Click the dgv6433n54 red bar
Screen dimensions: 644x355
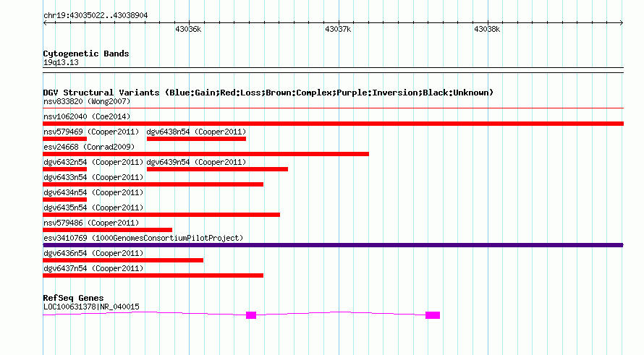[153, 184]
